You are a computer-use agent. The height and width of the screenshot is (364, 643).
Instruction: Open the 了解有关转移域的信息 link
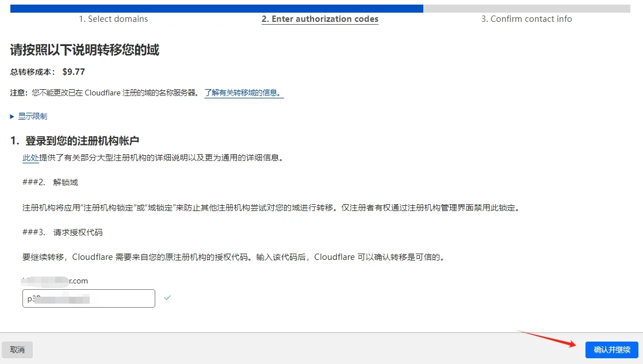tap(244, 93)
